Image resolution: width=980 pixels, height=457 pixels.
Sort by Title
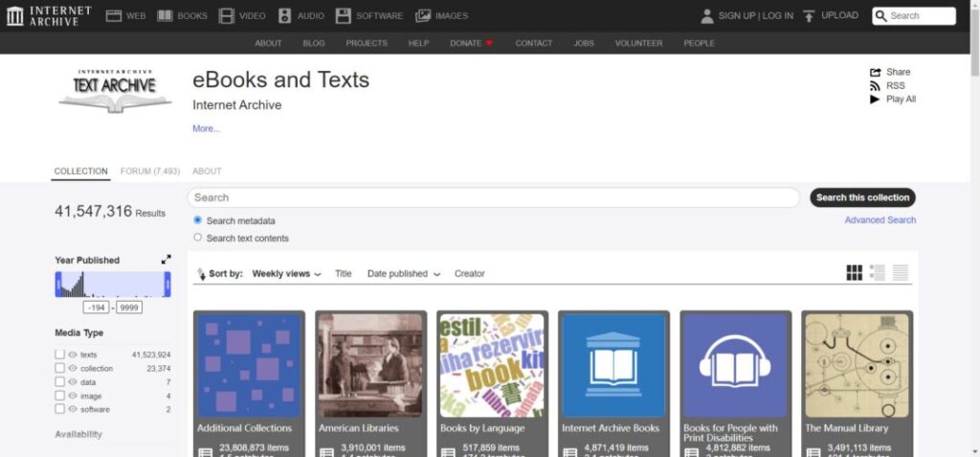(344, 274)
